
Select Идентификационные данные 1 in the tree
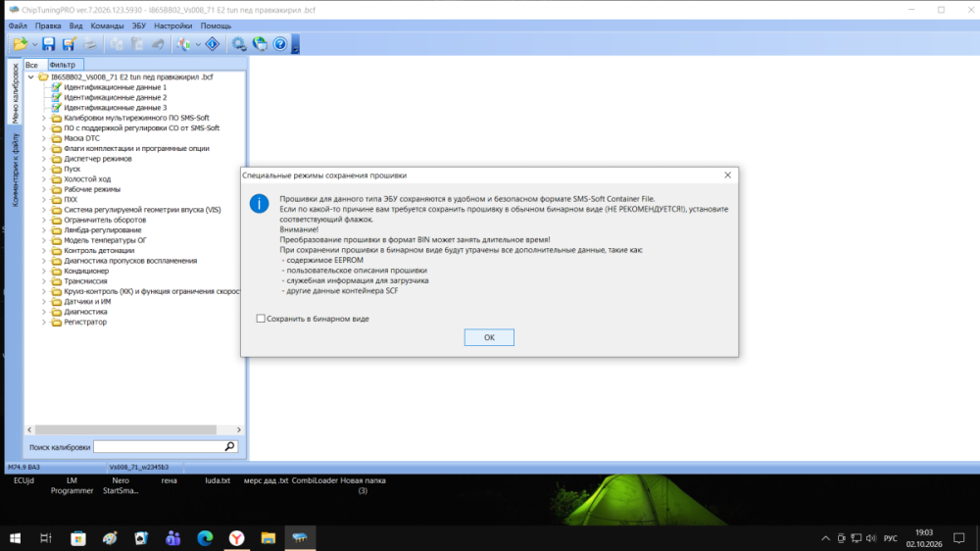(x=115, y=87)
